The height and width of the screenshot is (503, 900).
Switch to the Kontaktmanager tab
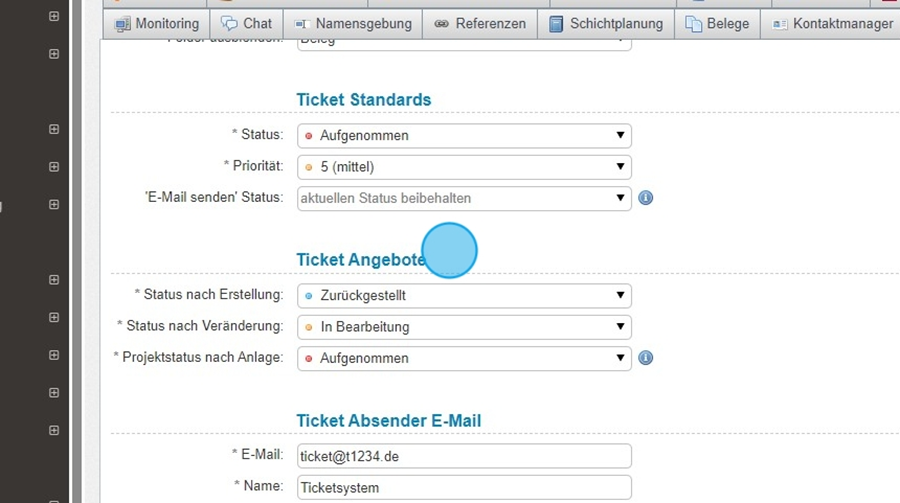832,24
